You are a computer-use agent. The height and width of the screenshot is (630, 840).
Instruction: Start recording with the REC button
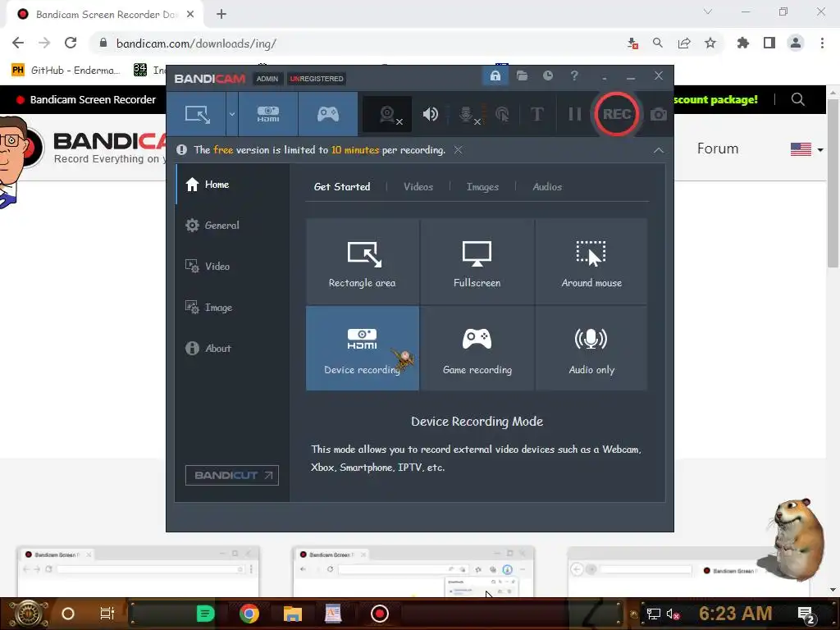point(617,114)
